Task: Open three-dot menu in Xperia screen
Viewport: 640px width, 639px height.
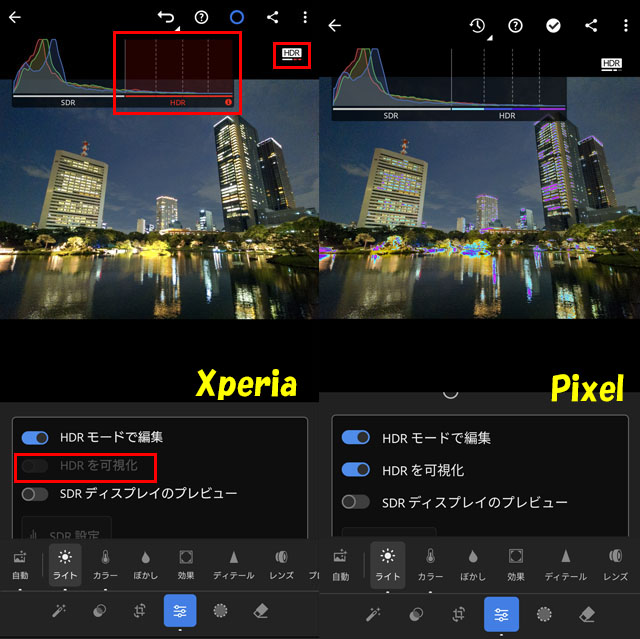Action: 305,17
